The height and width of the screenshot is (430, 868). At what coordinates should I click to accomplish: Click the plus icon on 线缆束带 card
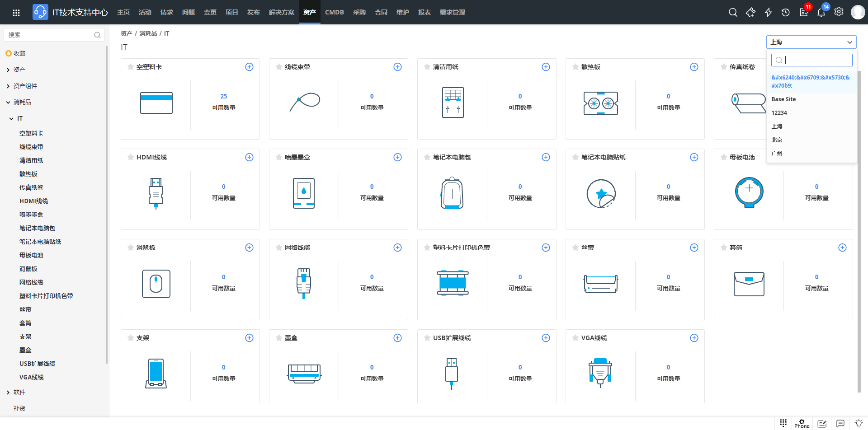pos(397,67)
